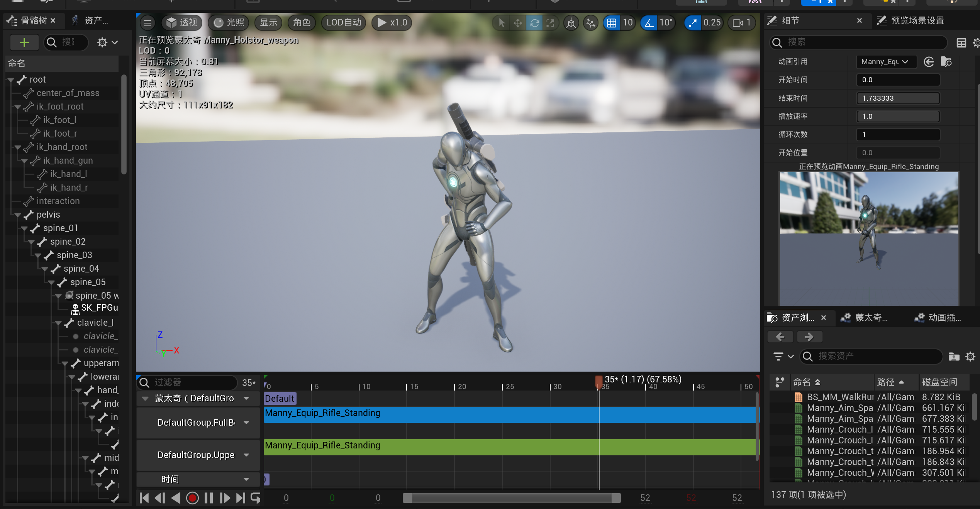Toggle scale snapping in viewport

tap(693, 23)
